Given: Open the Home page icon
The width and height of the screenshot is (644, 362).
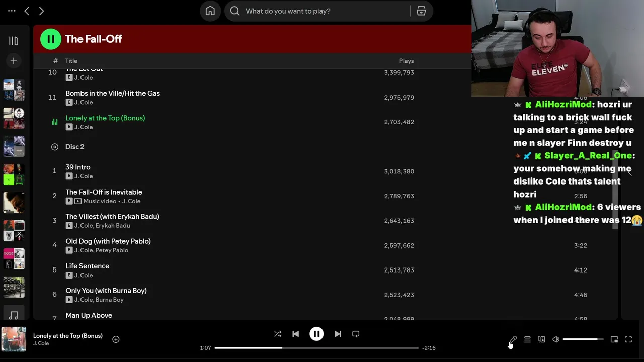Looking at the screenshot, I should (x=210, y=11).
